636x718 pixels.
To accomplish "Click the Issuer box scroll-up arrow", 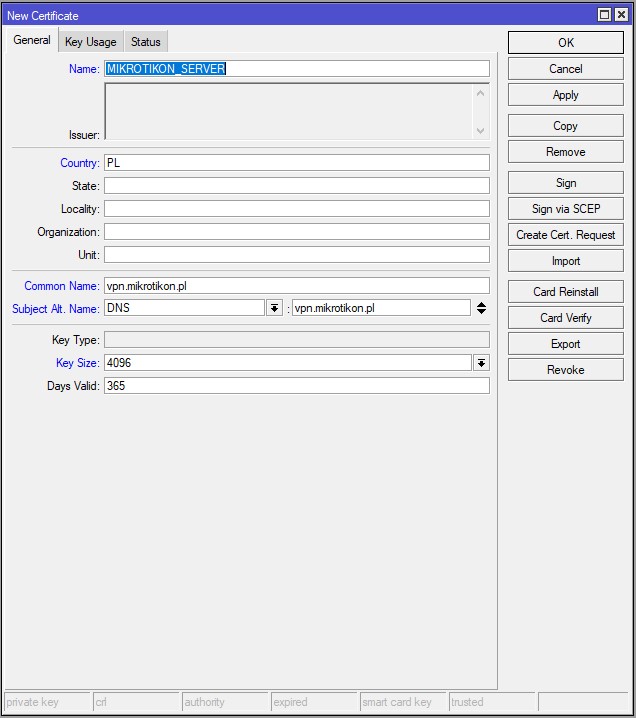I will 480,93.
